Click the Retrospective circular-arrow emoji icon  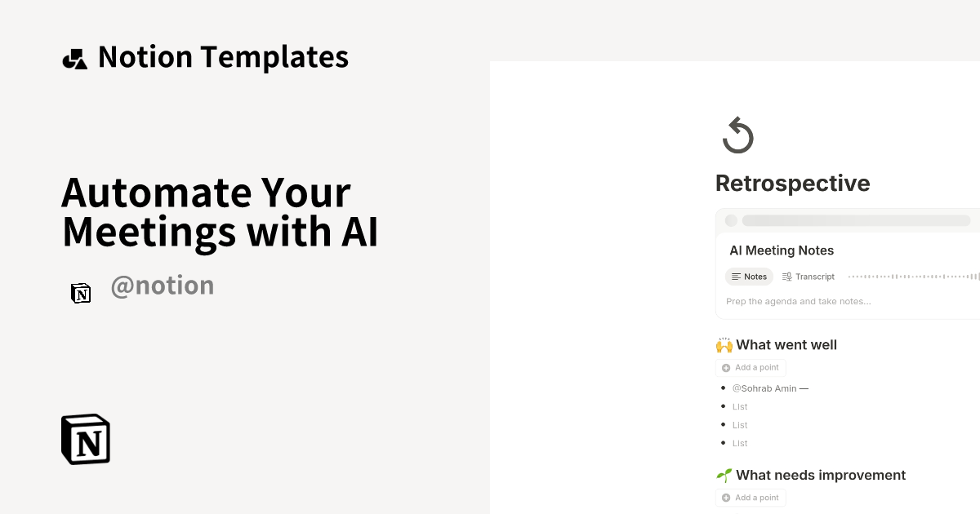click(x=737, y=135)
